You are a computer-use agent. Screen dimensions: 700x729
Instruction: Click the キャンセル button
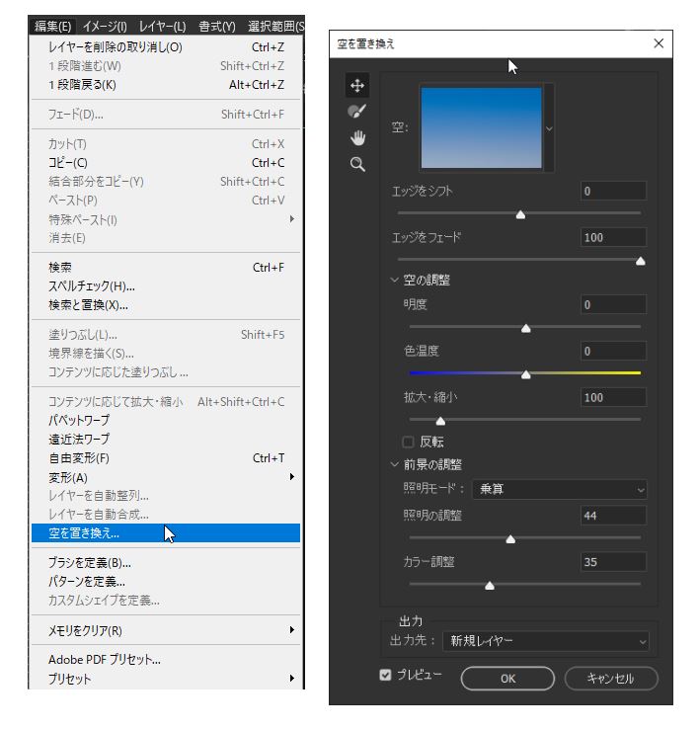pos(611,679)
